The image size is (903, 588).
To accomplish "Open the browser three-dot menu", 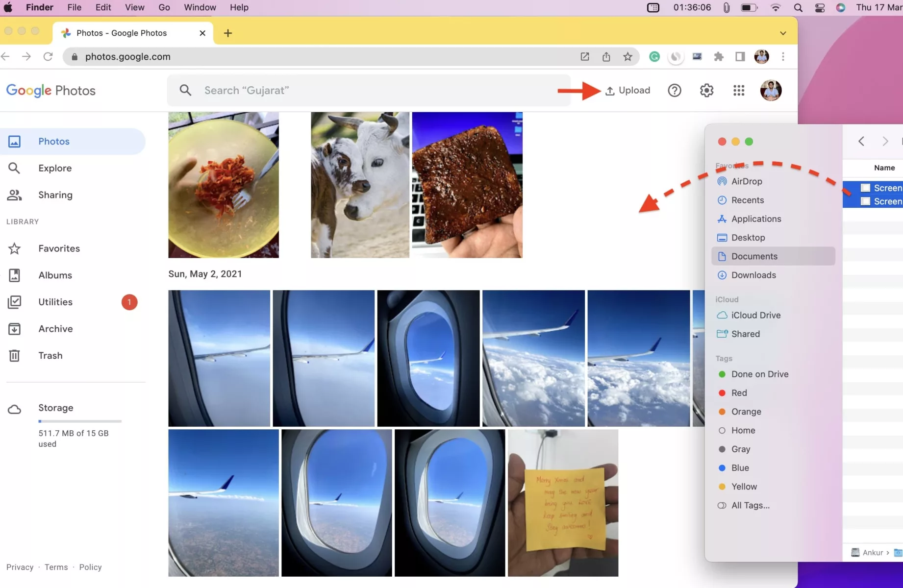I will [x=783, y=57].
